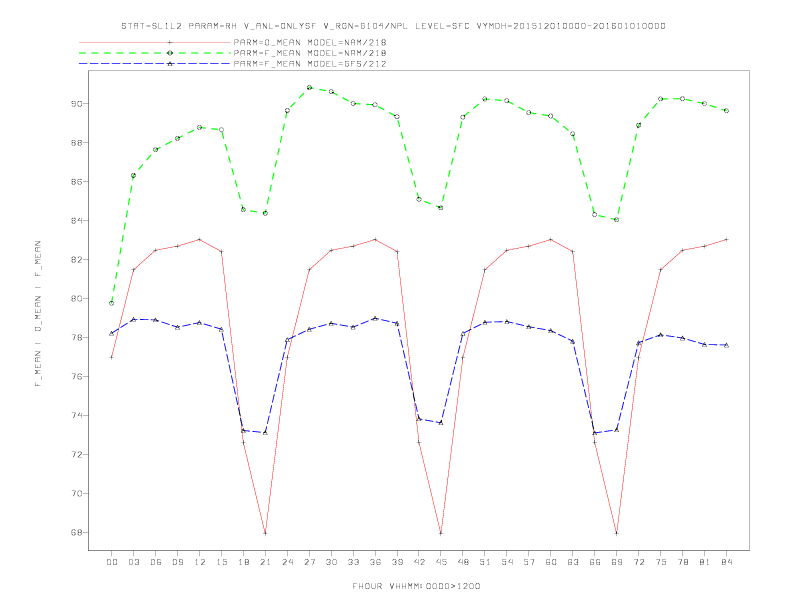The width and height of the screenshot is (792, 612).
Task: Click x-axis tick label 69
Action: click(617, 562)
